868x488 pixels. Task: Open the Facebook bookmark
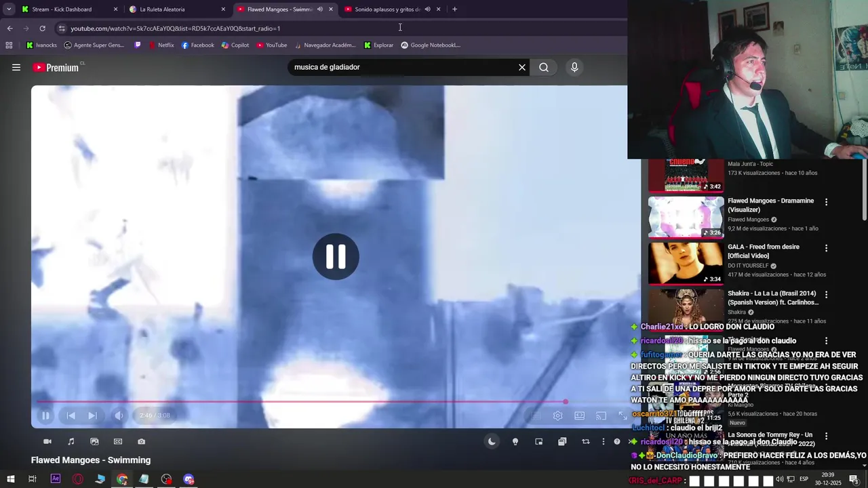[197, 45]
